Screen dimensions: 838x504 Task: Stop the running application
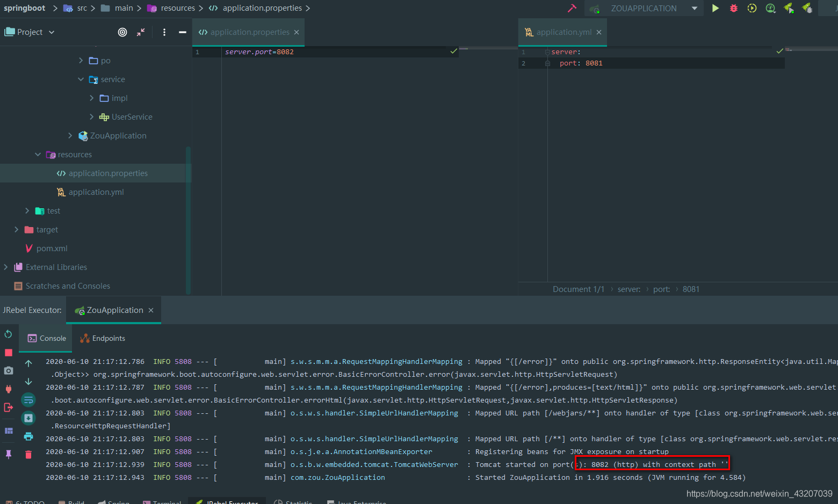pyautogui.click(x=9, y=353)
